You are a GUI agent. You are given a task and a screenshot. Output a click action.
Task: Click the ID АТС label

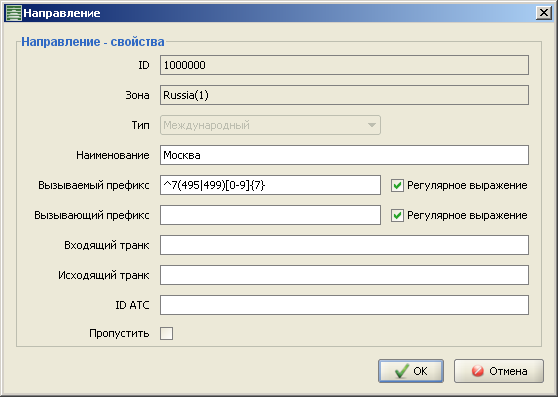(132, 305)
